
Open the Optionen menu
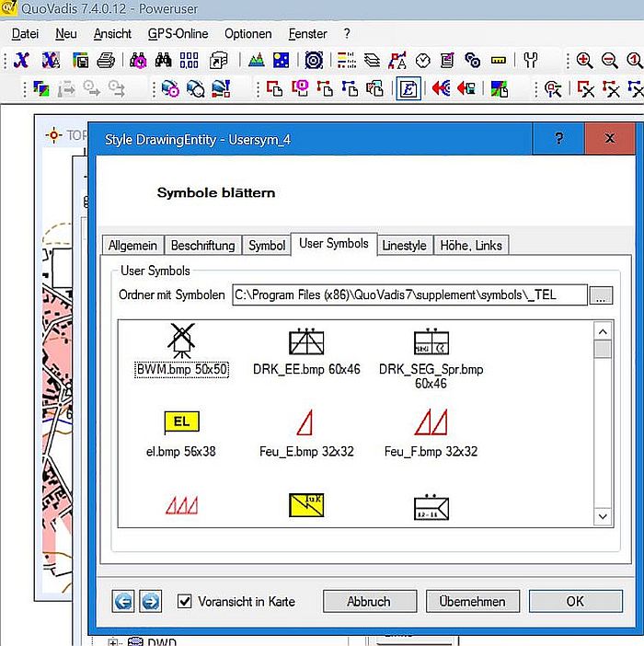pyautogui.click(x=247, y=34)
